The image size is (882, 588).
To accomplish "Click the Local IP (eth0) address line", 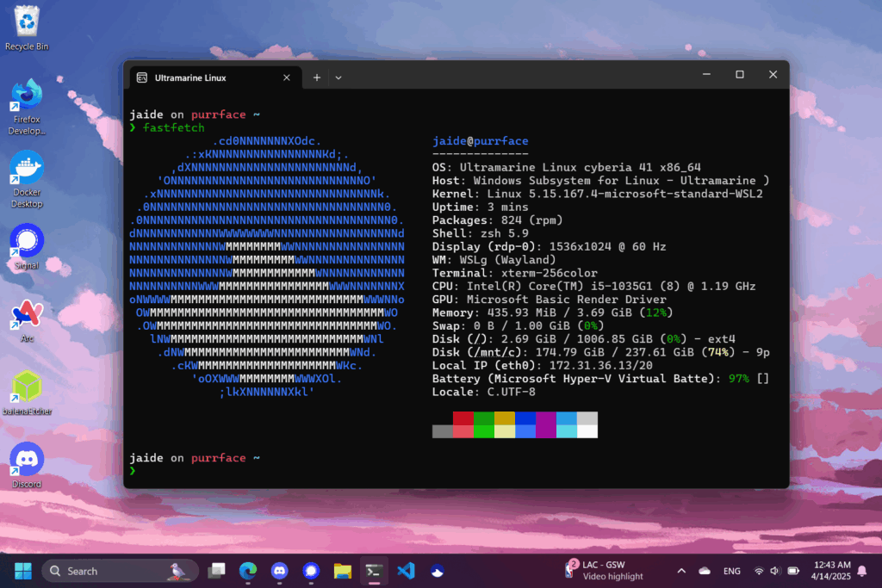I will tap(543, 366).
